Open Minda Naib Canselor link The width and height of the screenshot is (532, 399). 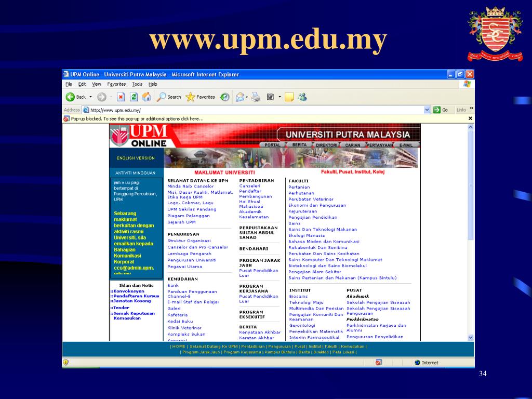[190, 187]
